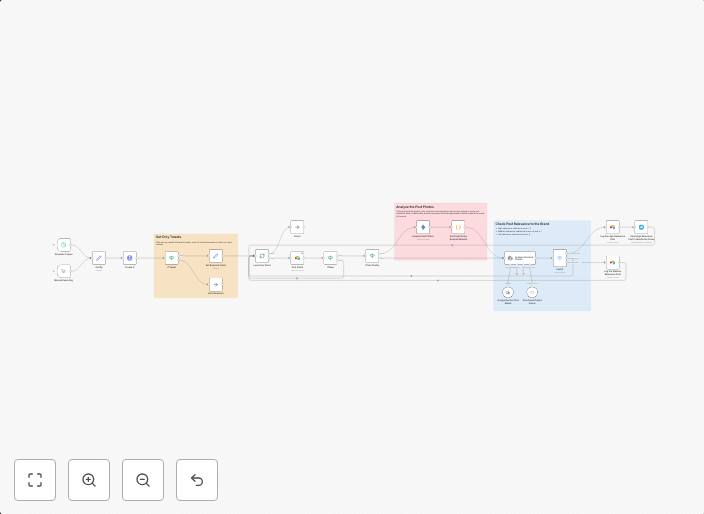Select the Switch node in blue section
The width and height of the screenshot is (704, 514).
click(560, 258)
